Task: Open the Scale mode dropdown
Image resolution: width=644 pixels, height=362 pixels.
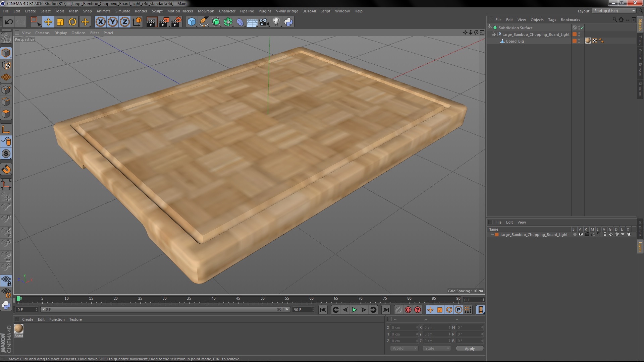Action: click(x=437, y=349)
